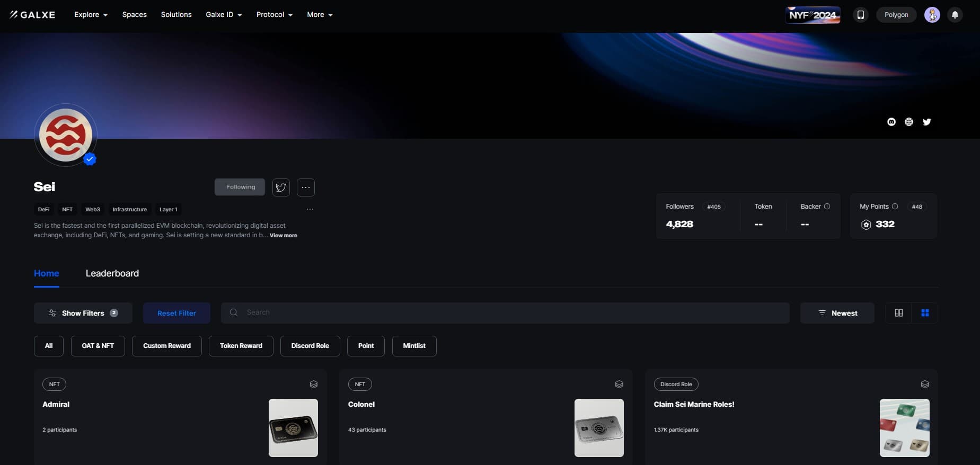Click the layers icon on Admiral card
The image size is (980, 465).
tap(314, 384)
